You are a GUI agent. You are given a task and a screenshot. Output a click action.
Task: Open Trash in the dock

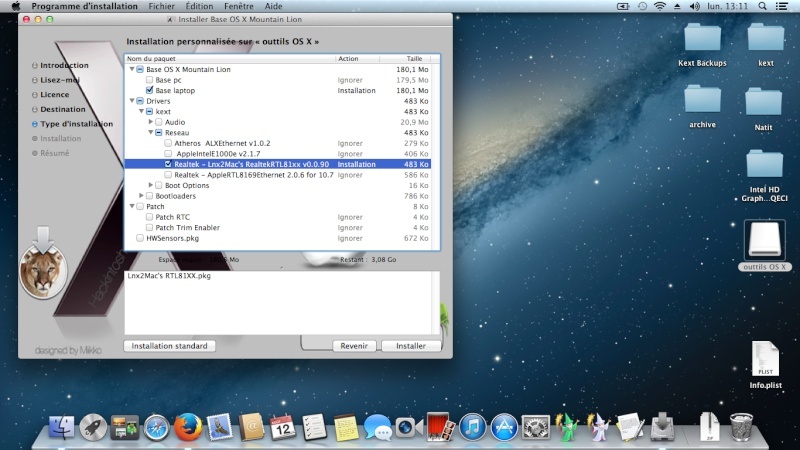(x=741, y=427)
